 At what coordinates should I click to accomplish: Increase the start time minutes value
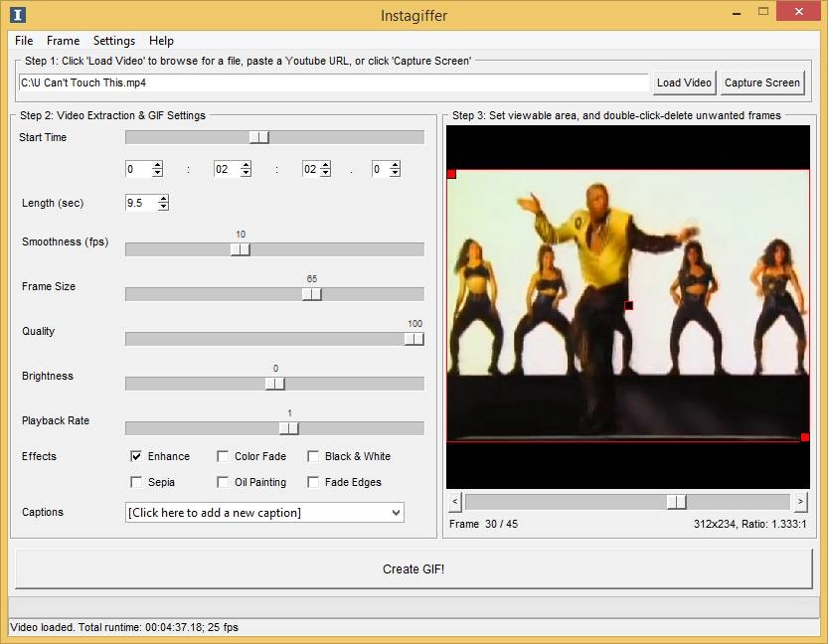pyautogui.click(x=246, y=165)
